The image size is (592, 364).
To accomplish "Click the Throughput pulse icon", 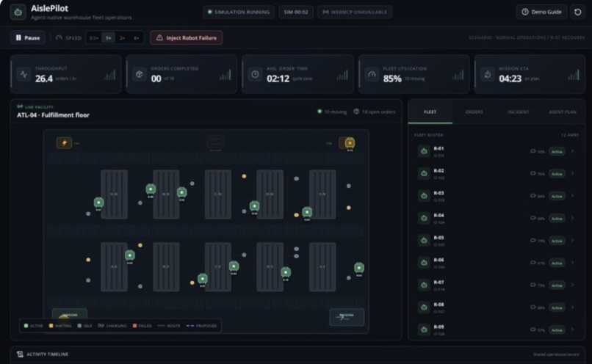I will click(x=24, y=74).
